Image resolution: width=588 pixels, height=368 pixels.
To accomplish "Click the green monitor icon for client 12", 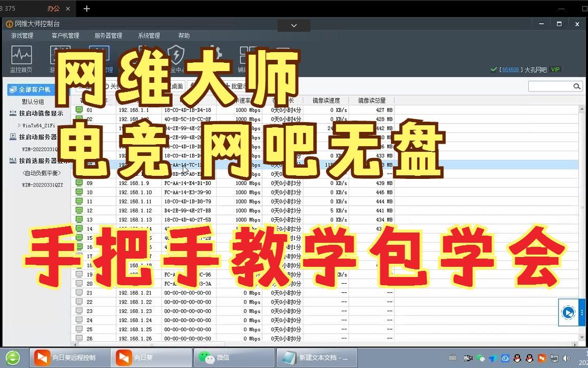I will 79,210.
